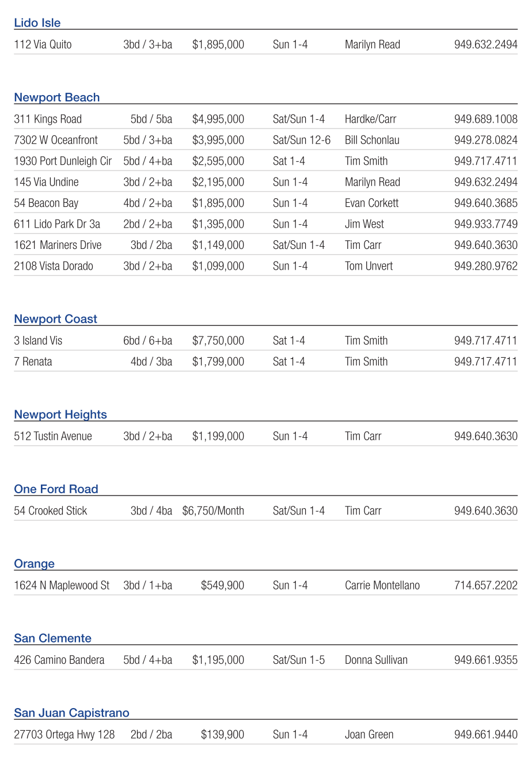The image size is (532, 760).
Task: Select the 27703 Ortega Hwy 128 address
Action: click(64, 735)
